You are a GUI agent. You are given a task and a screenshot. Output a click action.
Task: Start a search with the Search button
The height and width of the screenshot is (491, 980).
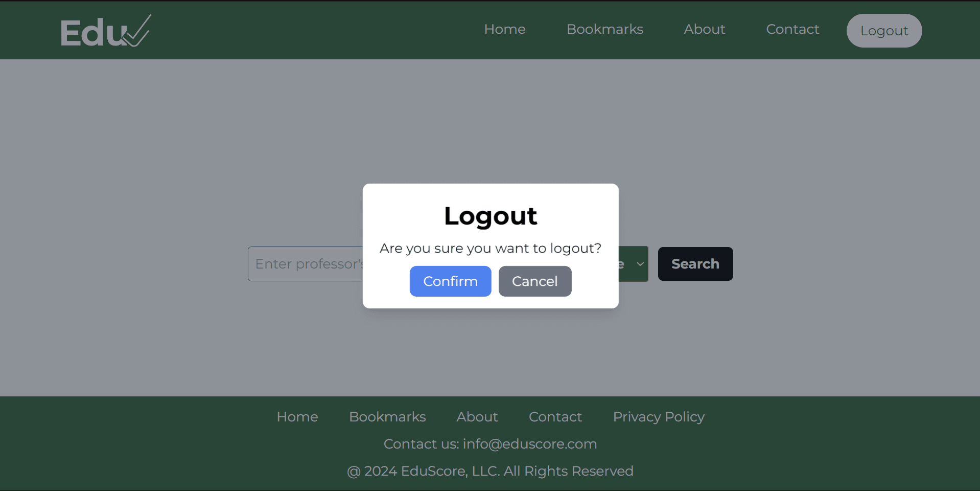(695, 263)
